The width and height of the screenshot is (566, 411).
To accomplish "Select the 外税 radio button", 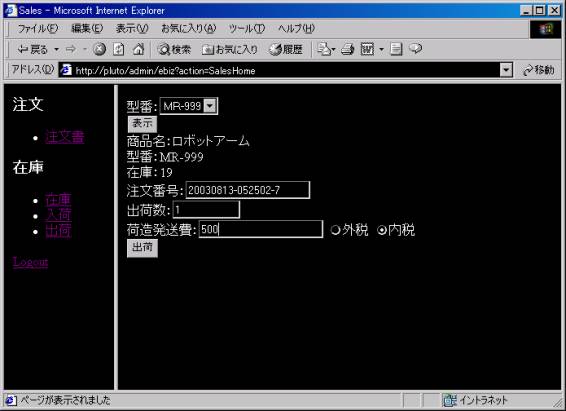I will (335, 230).
